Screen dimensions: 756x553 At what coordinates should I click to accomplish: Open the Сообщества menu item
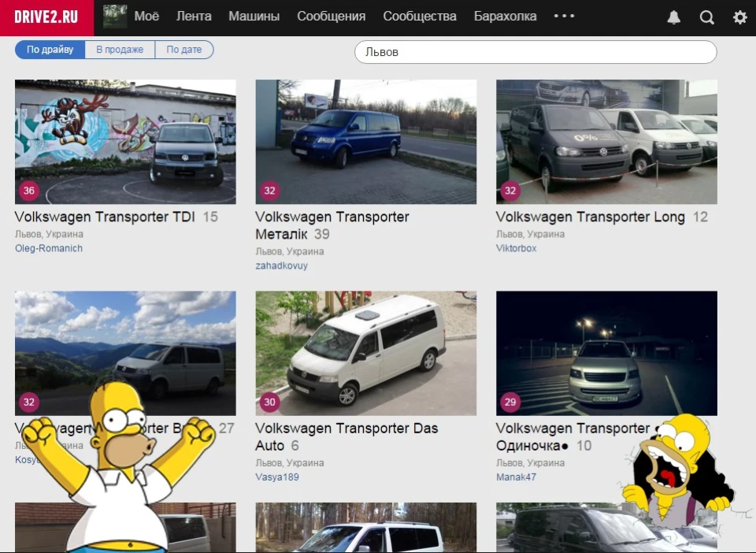tap(420, 16)
